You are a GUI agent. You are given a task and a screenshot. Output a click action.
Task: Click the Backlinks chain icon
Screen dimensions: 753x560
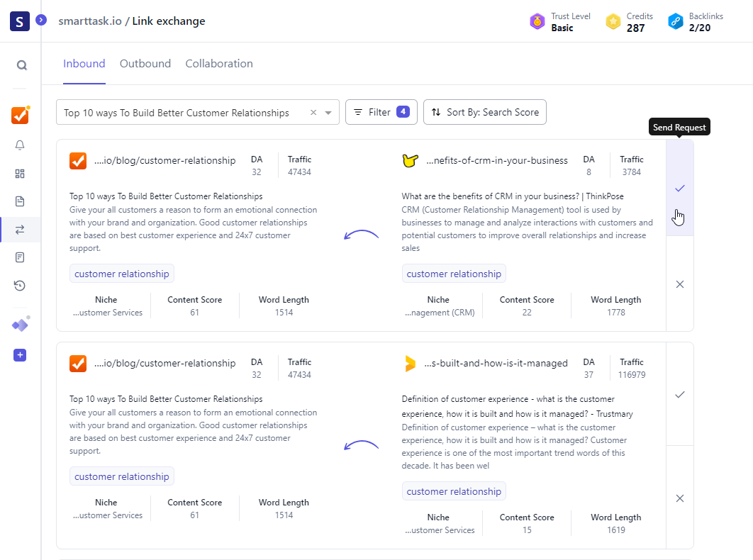pyautogui.click(x=676, y=22)
